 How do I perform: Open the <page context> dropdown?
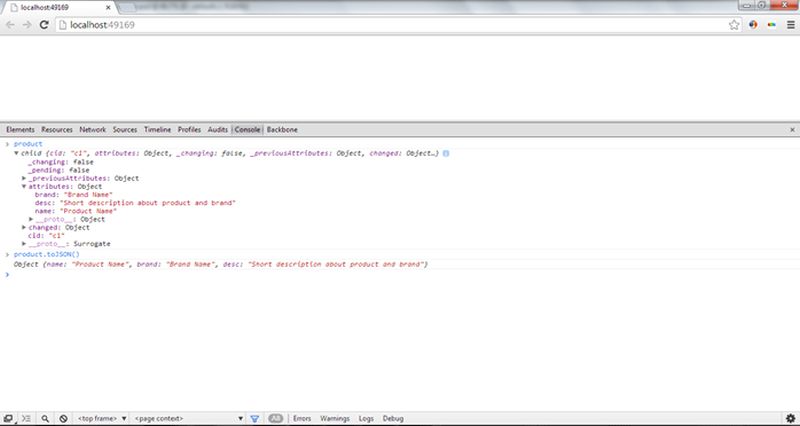[x=189, y=418]
